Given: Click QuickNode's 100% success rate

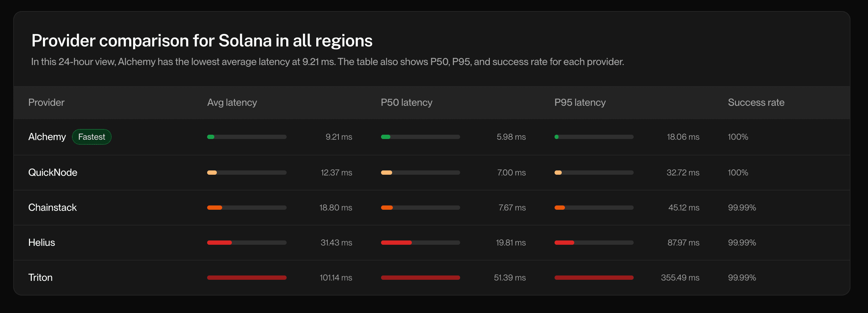Looking at the screenshot, I should click(x=738, y=173).
